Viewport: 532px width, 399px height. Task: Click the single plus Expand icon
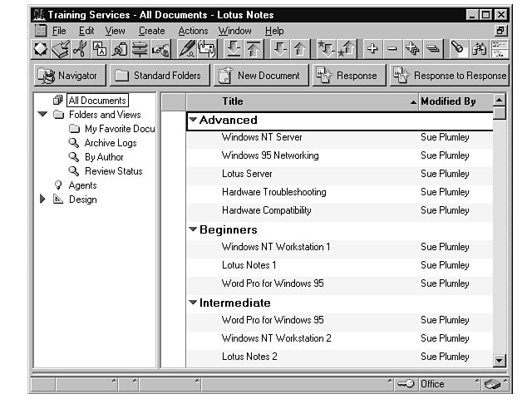pyautogui.click(x=372, y=49)
